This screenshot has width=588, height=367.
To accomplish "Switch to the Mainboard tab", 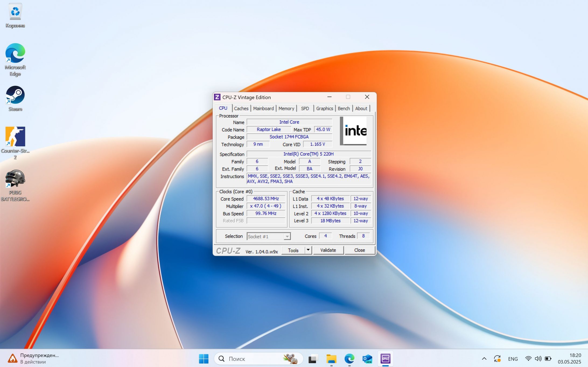I will [x=263, y=108].
